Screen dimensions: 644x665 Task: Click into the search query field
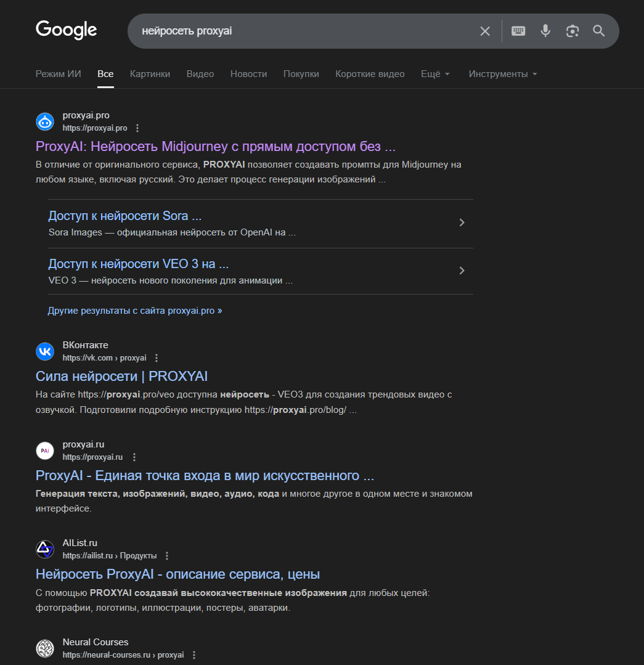click(302, 31)
